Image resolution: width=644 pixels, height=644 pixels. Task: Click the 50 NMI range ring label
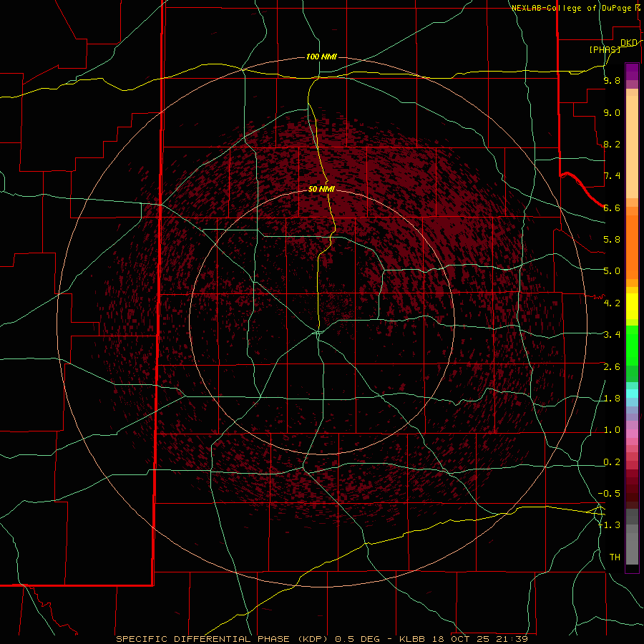pyautogui.click(x=321, y=189)
